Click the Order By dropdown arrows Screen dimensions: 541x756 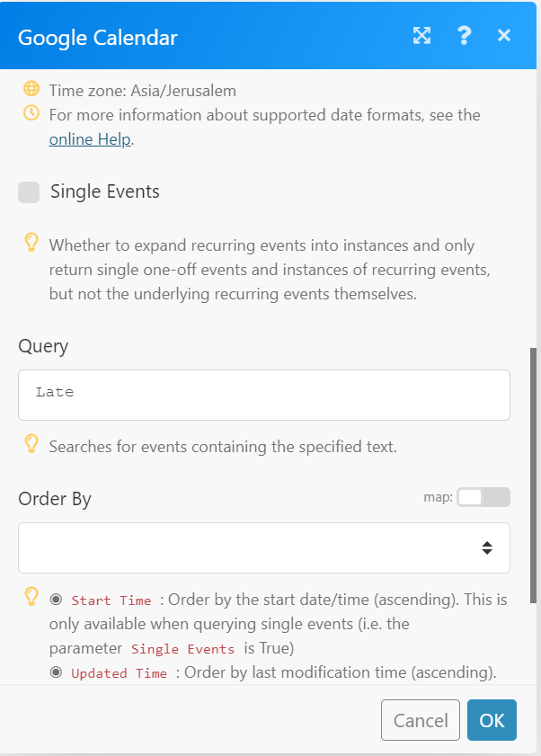[x=487, y=548]
